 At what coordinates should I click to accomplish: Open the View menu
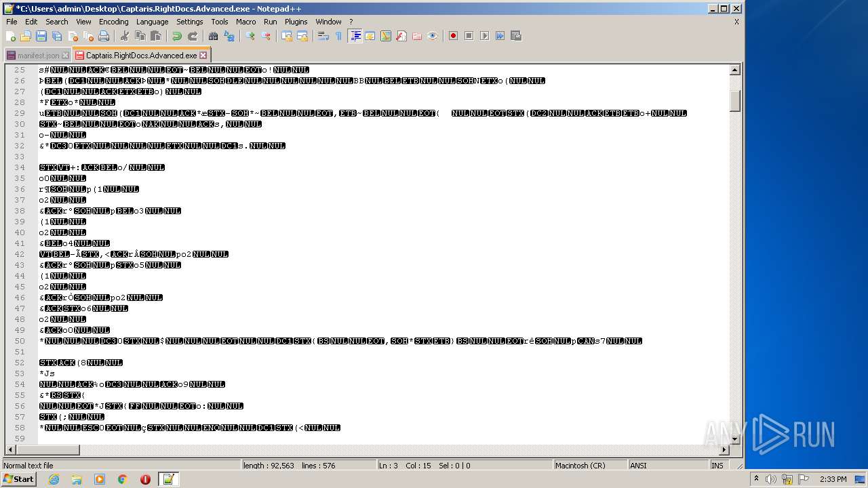click(83, 22)
